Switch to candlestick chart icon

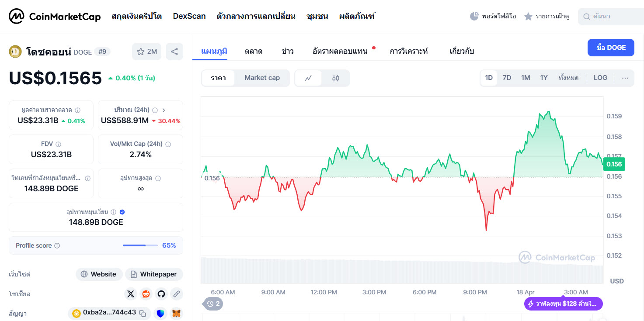[336, 78]
